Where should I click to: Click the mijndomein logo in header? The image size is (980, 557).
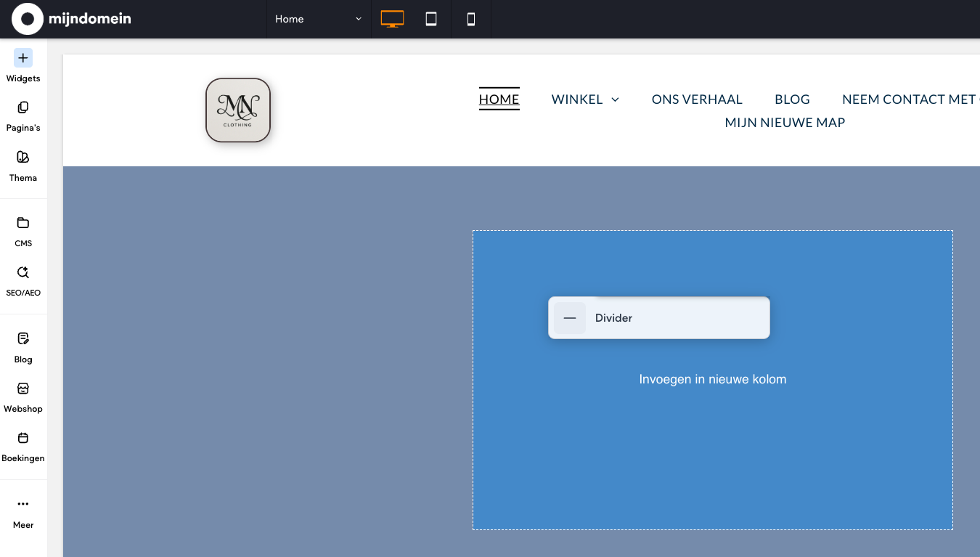tap(71, 19)
